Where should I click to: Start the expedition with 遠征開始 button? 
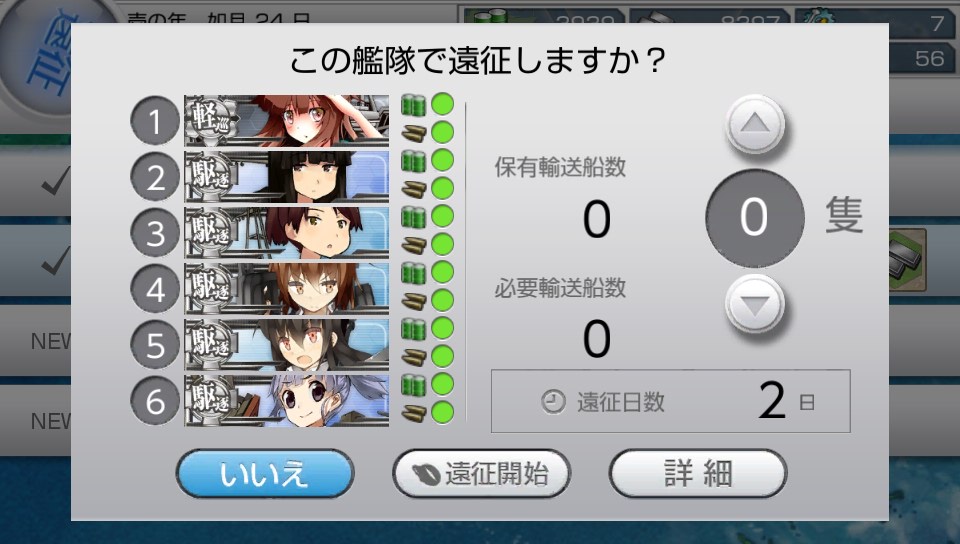point(482,474)
